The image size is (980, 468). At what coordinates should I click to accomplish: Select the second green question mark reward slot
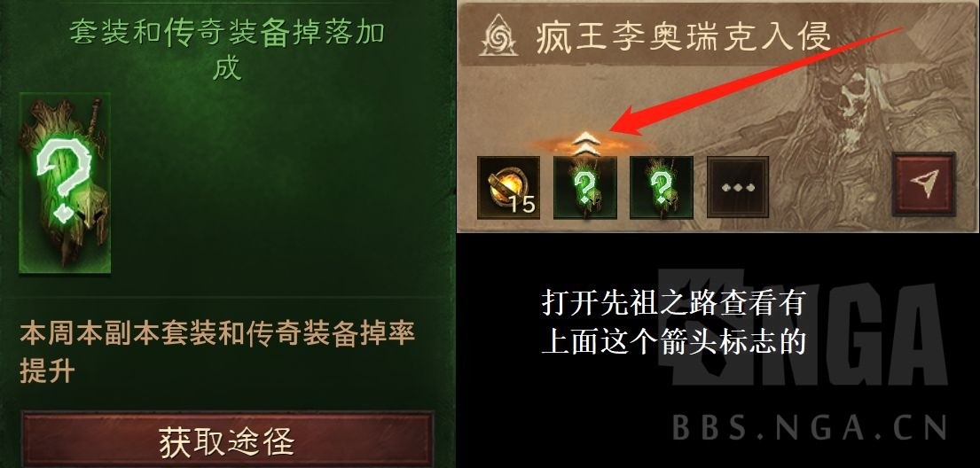[x=662, y=187]
